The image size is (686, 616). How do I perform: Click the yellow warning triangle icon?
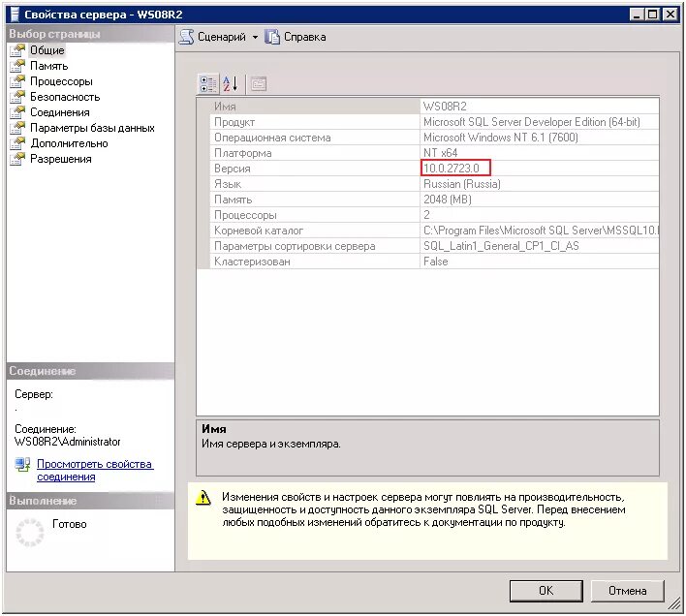pos(203,498)
